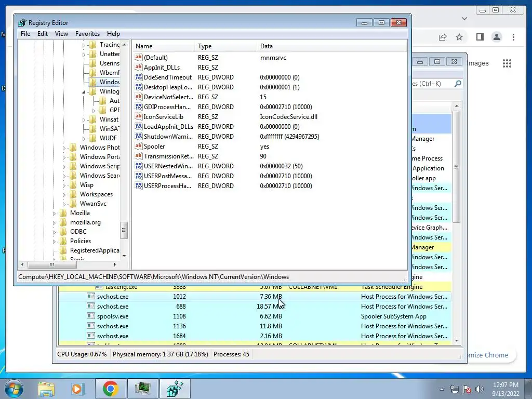The height and width of the screenshot is (399, 532).
Task: Click the Windows Start orb
Action: point(14,389)
